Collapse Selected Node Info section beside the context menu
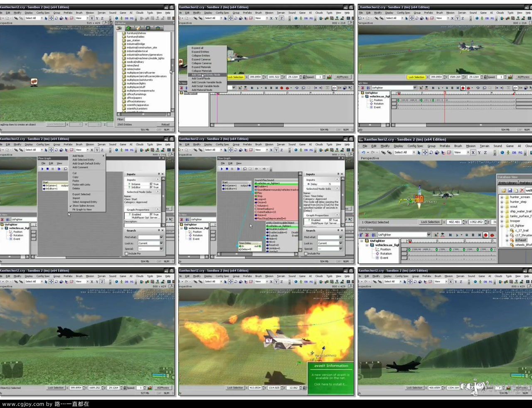Image resolution: width=532 pixels, height=408 pixels. pyautogui.click(x=158, y=192)
